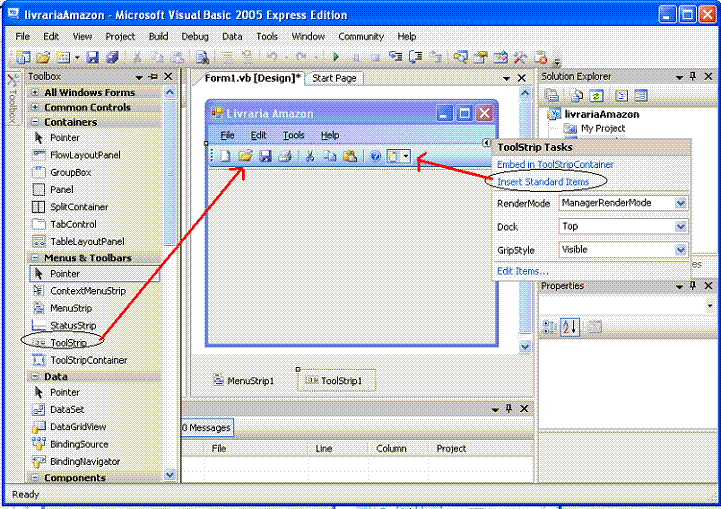Viewport: 721px width, 509px height.
Task: Open the Properties object selector dropdown
Action: click(710, 306)
